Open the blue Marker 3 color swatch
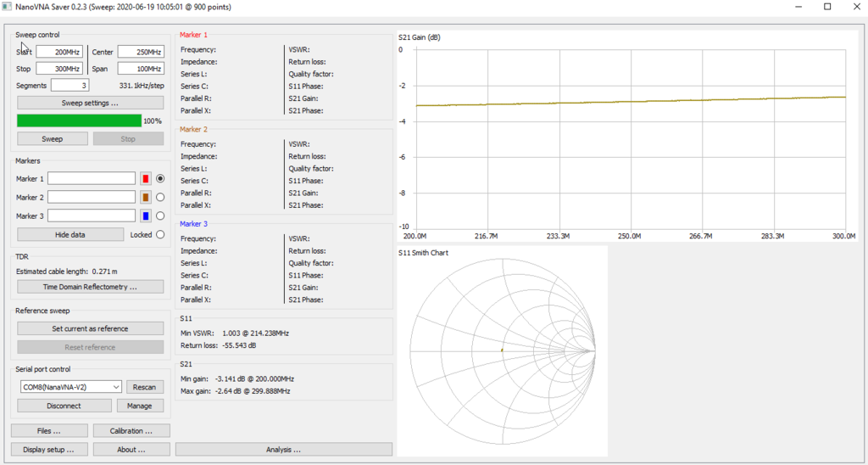This screenshot has width=868, height=465. tap(146, 216)
